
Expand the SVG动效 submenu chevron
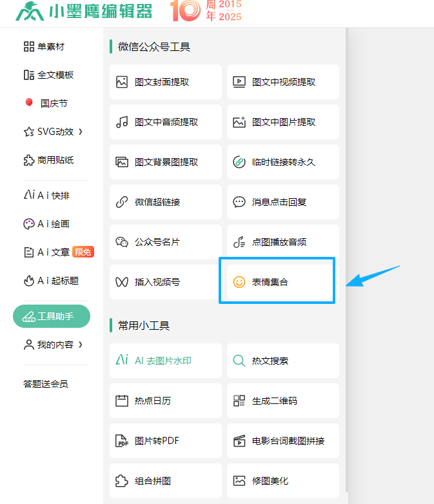(x=81, y=132)
